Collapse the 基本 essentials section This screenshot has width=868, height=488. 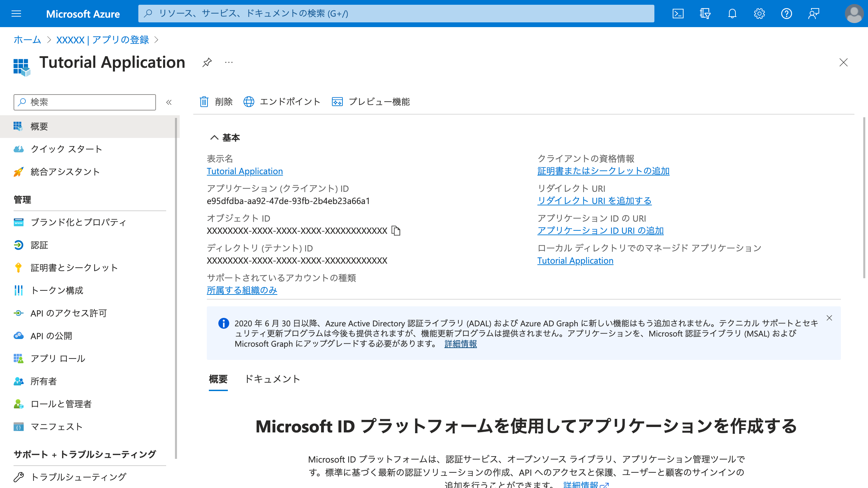214,138
